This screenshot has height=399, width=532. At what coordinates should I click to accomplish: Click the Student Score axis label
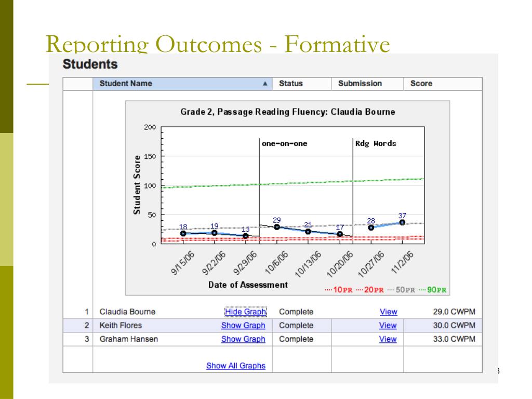[x=137, y=185]
